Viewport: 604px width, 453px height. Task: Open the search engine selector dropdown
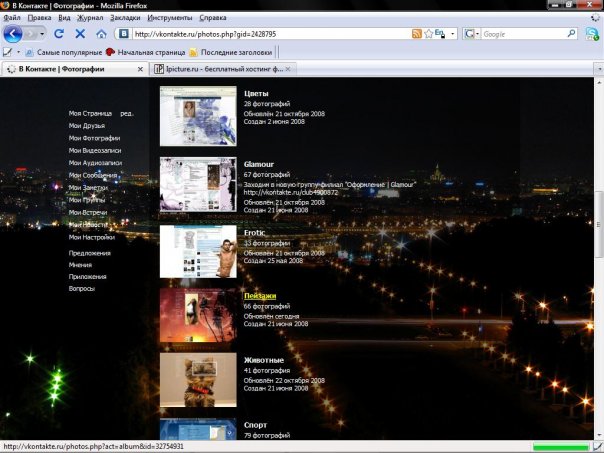point(472,34)
